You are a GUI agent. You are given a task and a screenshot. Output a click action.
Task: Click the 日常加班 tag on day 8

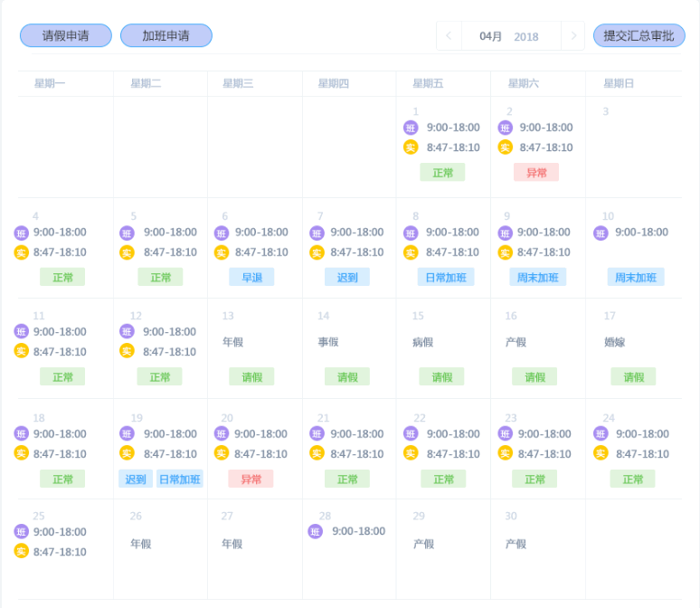[x=446, y=277]
